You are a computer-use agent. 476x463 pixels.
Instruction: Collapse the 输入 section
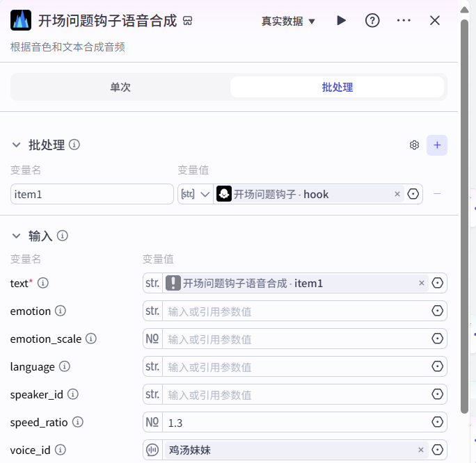coord(16,236)
